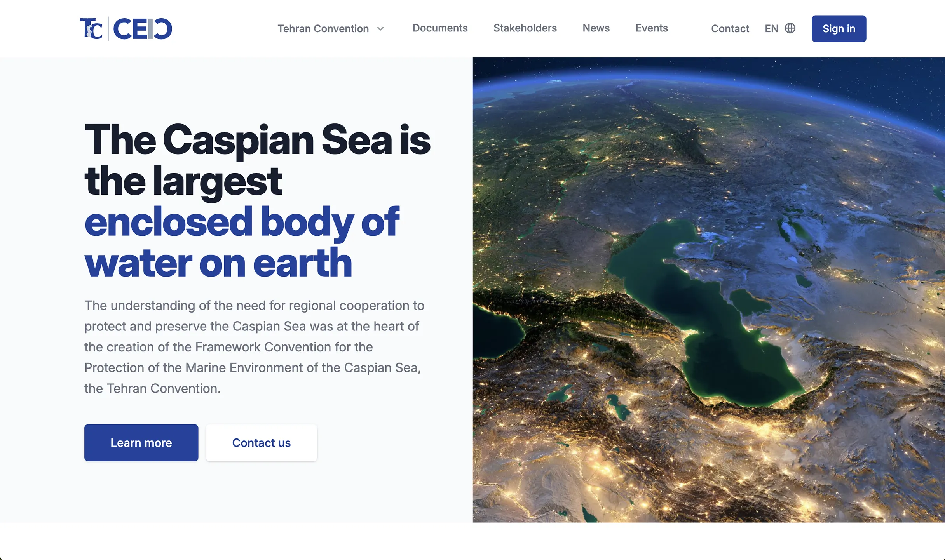The height and width of the screenshot is (560, 945).
Task: Toggle the Sign in authentication panel
Action: [x=839, y=29]
